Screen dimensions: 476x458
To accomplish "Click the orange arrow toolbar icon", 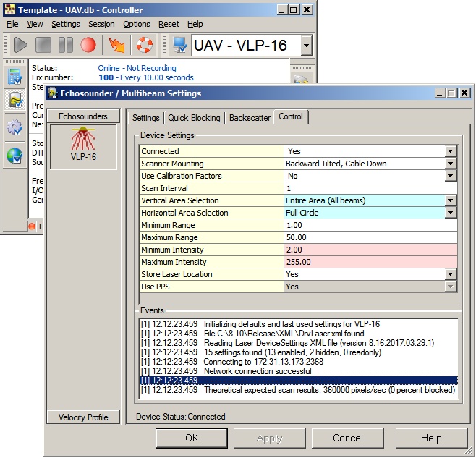I will coord(116,45).
